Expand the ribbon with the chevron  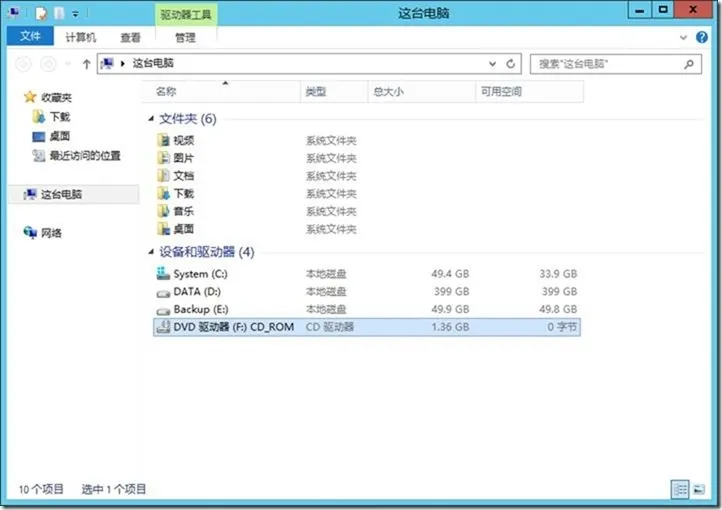[x=683, y=37]
